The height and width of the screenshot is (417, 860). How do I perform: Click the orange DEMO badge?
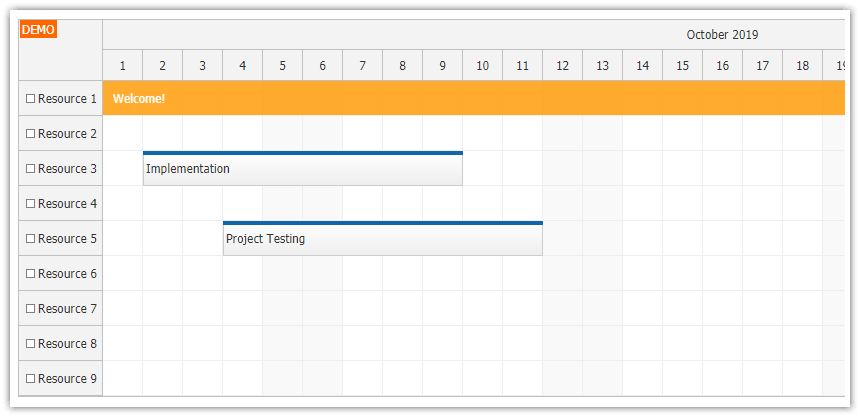(38, 30)
